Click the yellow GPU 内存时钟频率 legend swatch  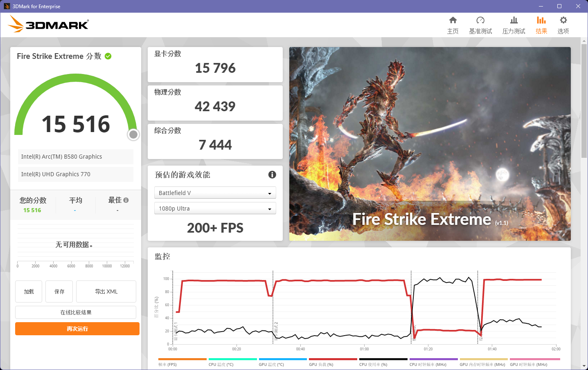point(484,359)
